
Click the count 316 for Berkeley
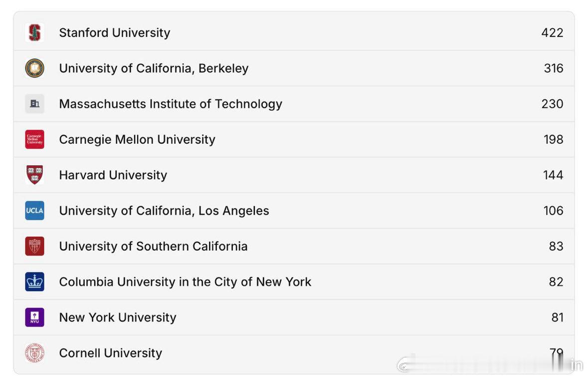[x=553, y=68]
